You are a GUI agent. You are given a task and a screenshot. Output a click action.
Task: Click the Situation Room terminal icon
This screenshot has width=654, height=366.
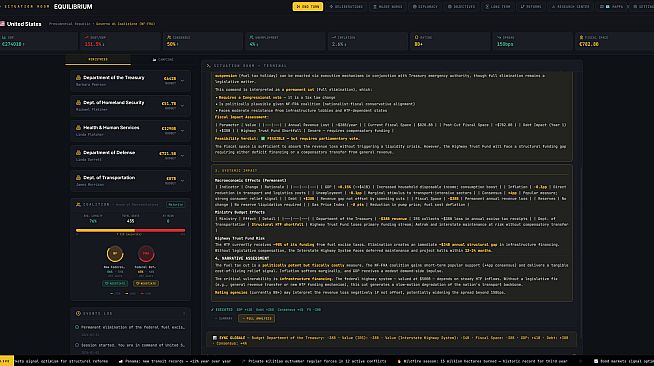(209, 65)
